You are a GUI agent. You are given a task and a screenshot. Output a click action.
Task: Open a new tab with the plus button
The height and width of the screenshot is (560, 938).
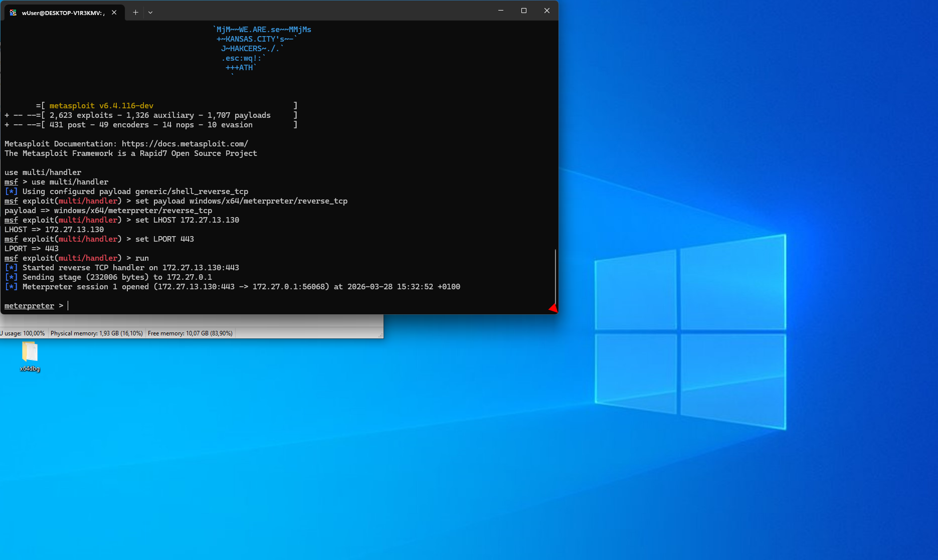click(135, 12)
